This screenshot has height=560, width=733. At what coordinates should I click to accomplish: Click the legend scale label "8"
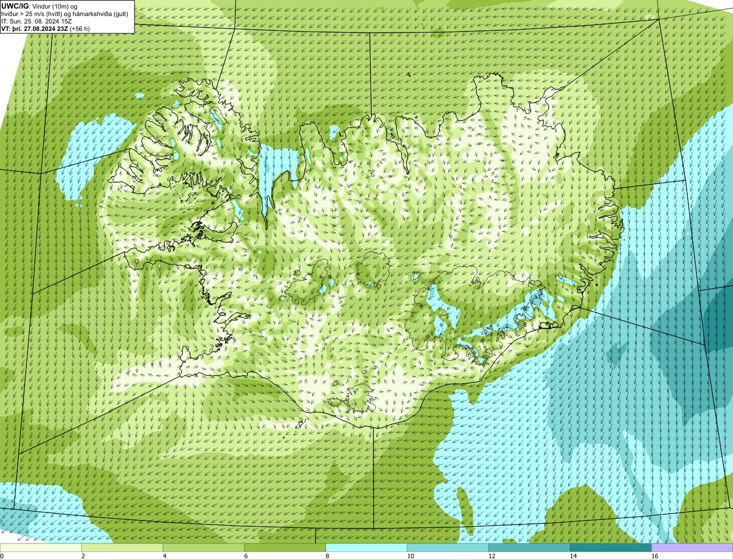point(327,556)
